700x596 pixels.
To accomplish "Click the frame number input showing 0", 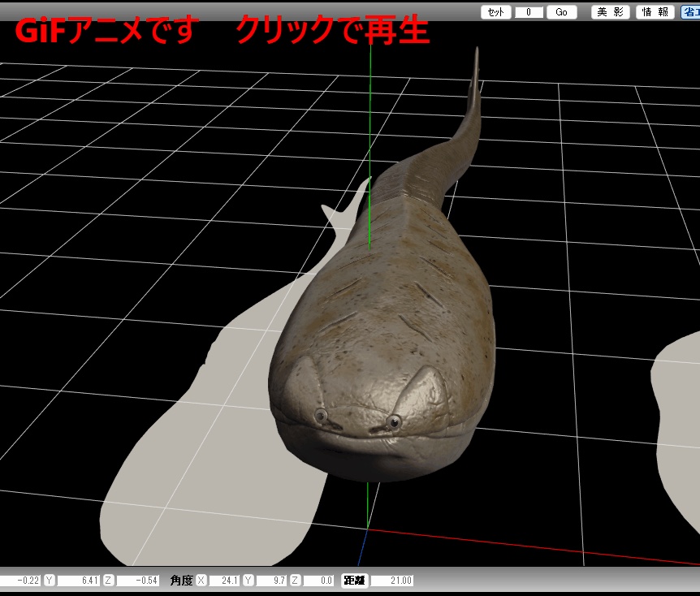I will tap(529, 11).
